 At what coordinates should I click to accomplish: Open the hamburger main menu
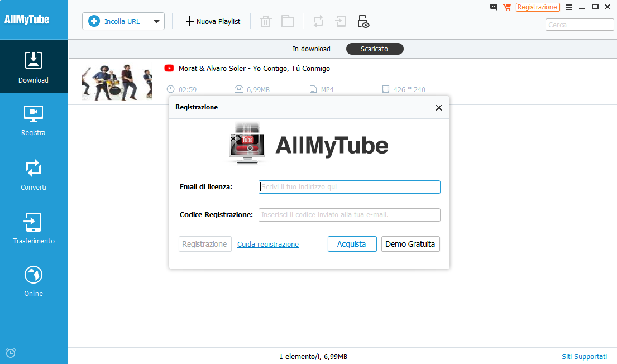(x=569, y=7)
